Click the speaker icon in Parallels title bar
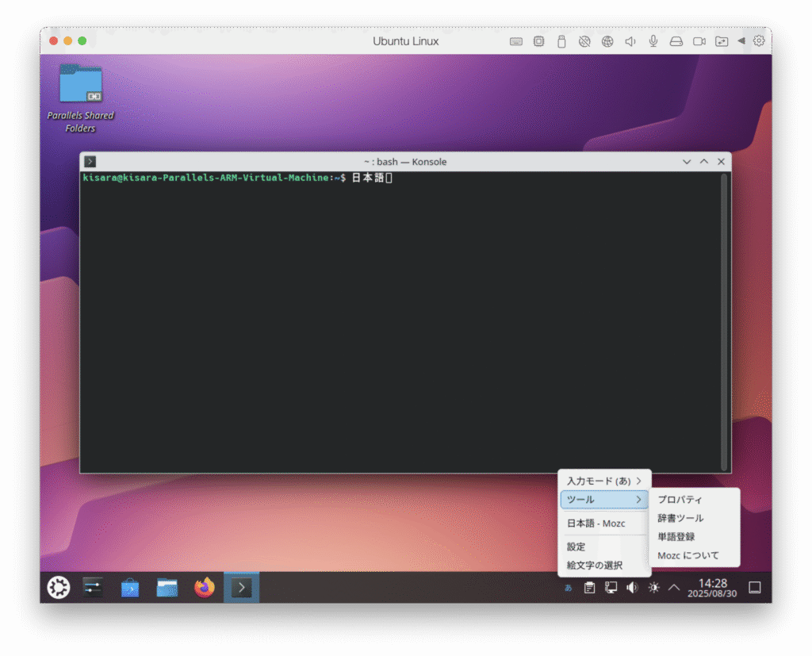The image size is (812, 656). pyautogui.click(x=630, y=41)
